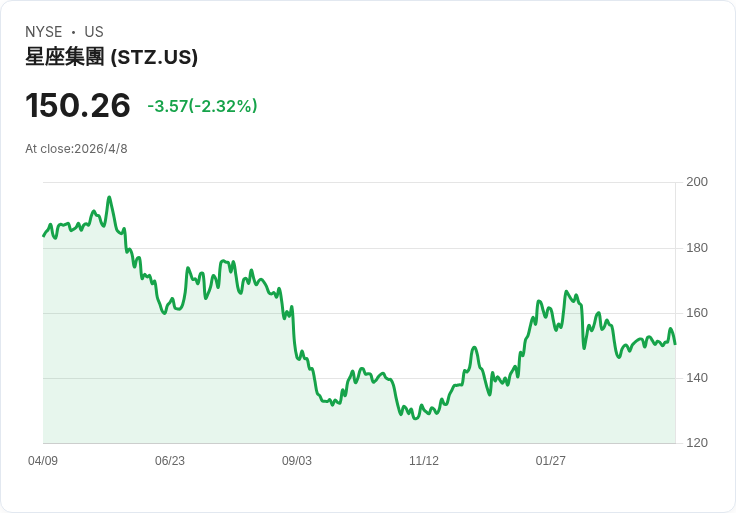736x513 pixels.
Task: Click the stock name 星座集團 (STZ.US)
Action: 111,57
